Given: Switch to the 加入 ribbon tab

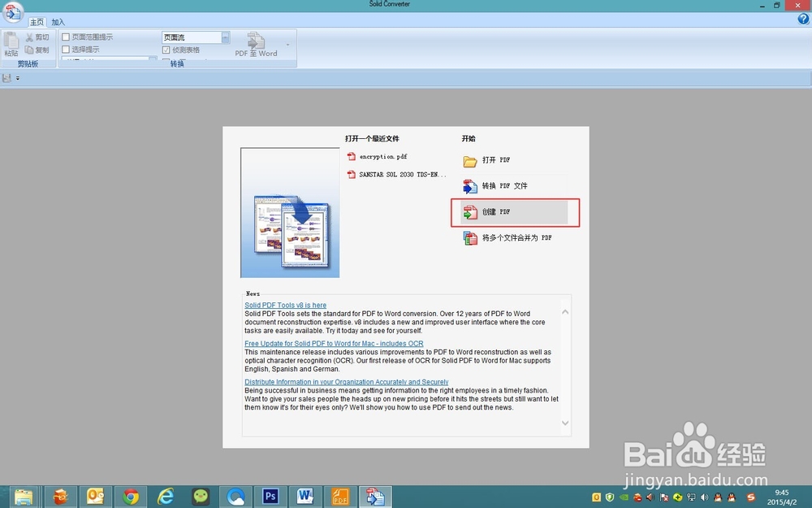Looking at the screenshot, I should (58, 22).
